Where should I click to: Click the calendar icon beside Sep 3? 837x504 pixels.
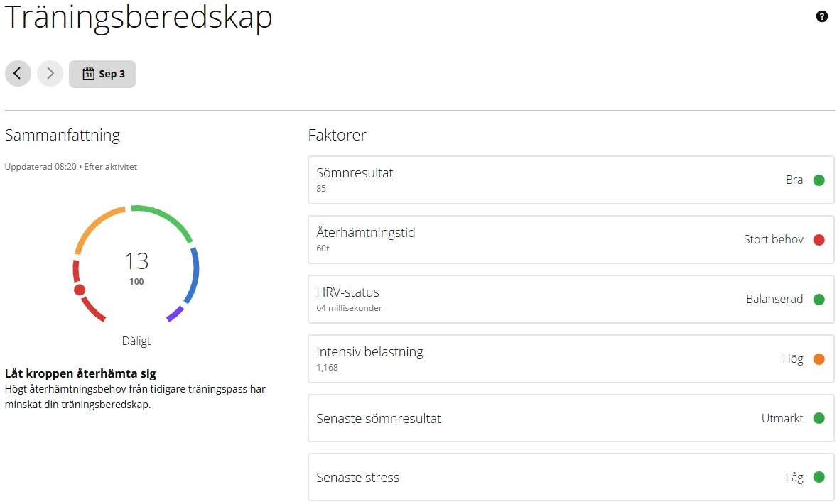click(x=88, y=74)
